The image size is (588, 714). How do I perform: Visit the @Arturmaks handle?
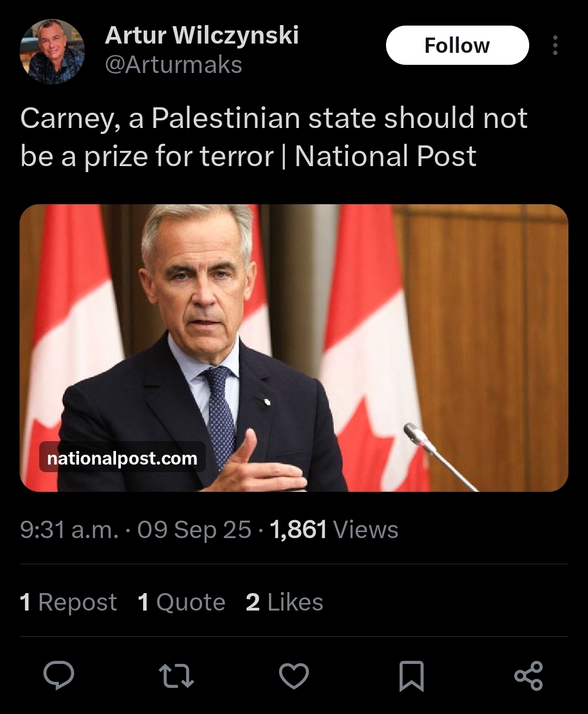(x=173, y=65)
